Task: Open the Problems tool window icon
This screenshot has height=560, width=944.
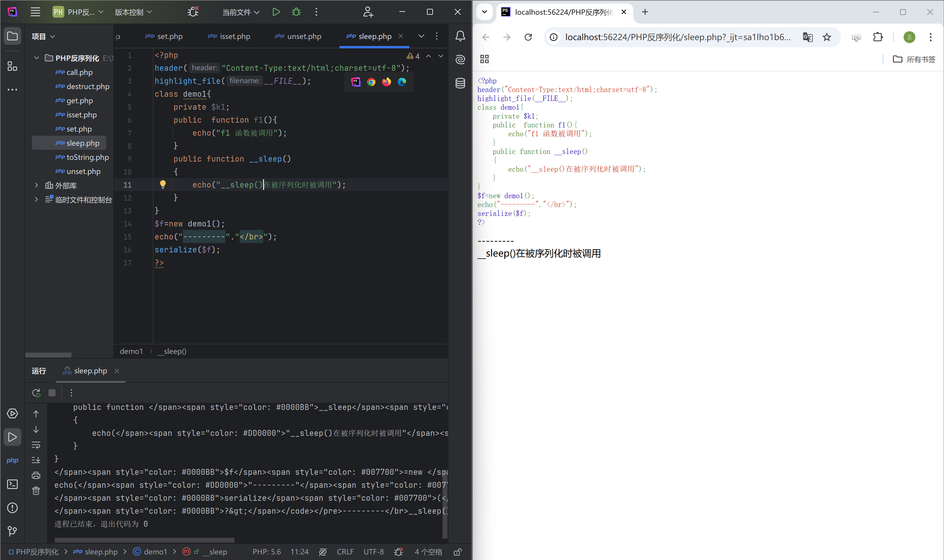Action: point(12,508)
